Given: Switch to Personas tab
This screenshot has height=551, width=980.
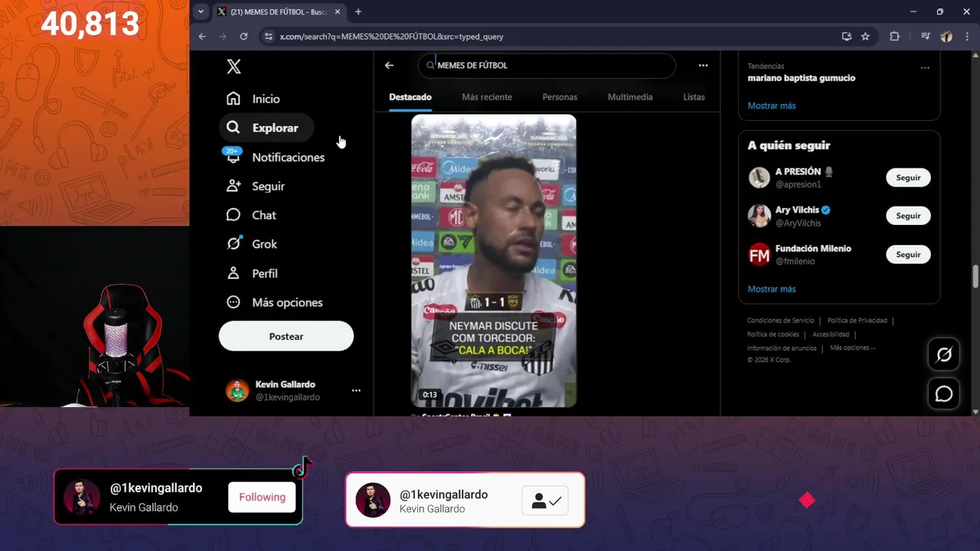Looking at the screenshot, I should (x=560, y=97).
